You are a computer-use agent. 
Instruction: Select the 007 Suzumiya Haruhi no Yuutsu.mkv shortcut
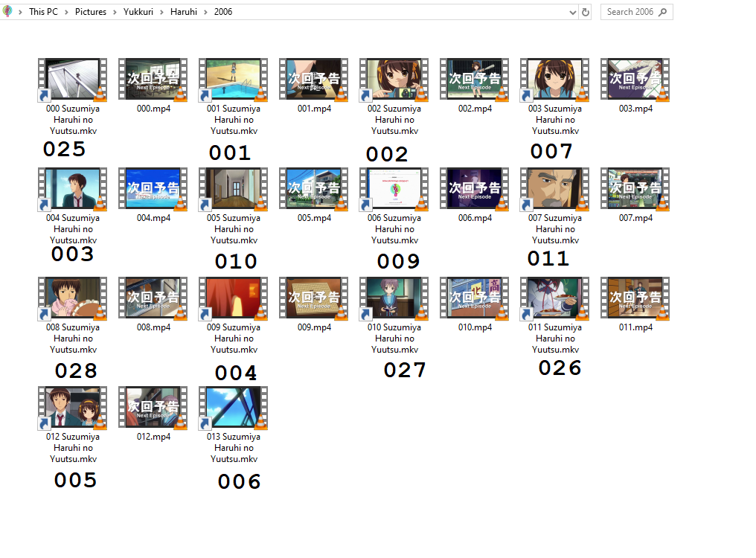(555, 189)
